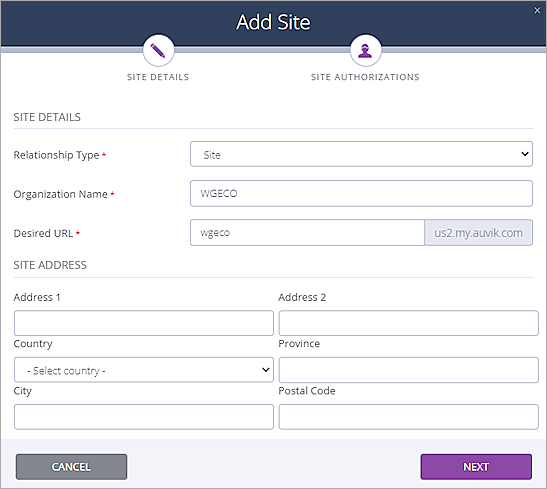Viewport: 547px width, 489px height.
Task: Click the Province input field
Action: tap(409, 370)
